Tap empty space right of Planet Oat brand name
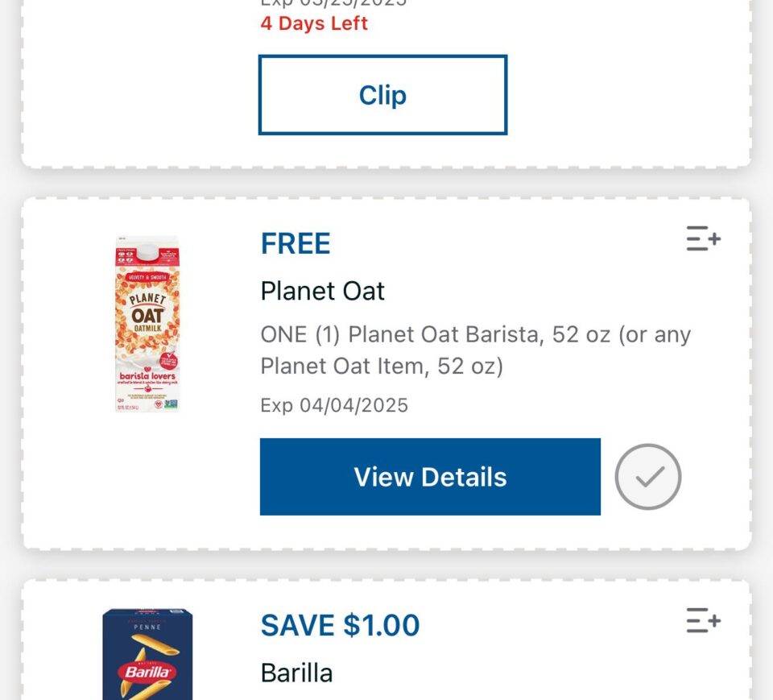This screenshot has height=700, width=773. [x=548, y=291]
